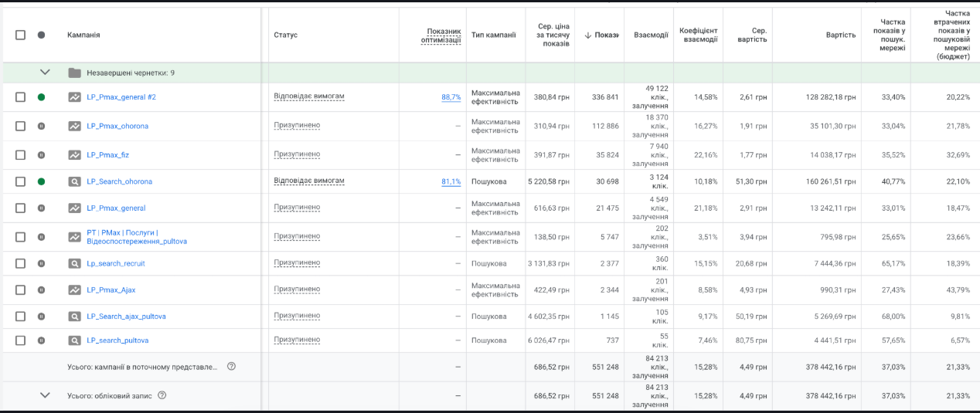The width and height of the screenshot is (980, 413).
Task: Click paused status icon of LP_Pmax_general
Action: coord(41,208)
